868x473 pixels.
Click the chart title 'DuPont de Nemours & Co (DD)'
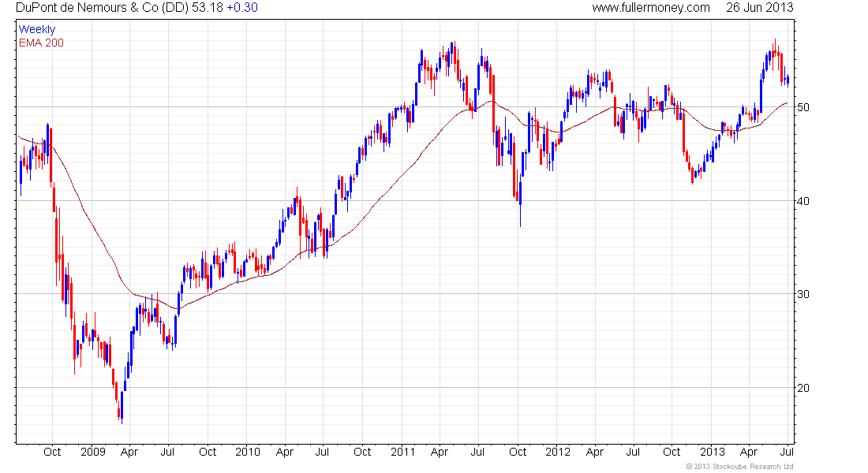click(102, 8)
